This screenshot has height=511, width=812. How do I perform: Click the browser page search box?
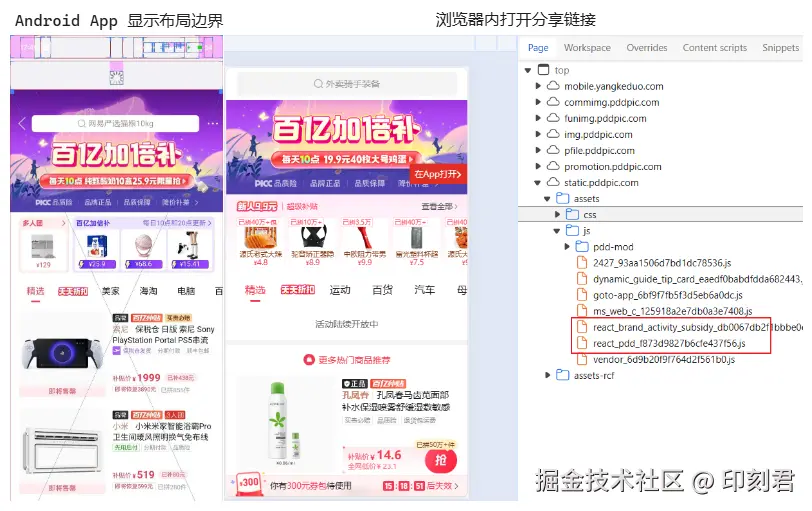(346, 83)
